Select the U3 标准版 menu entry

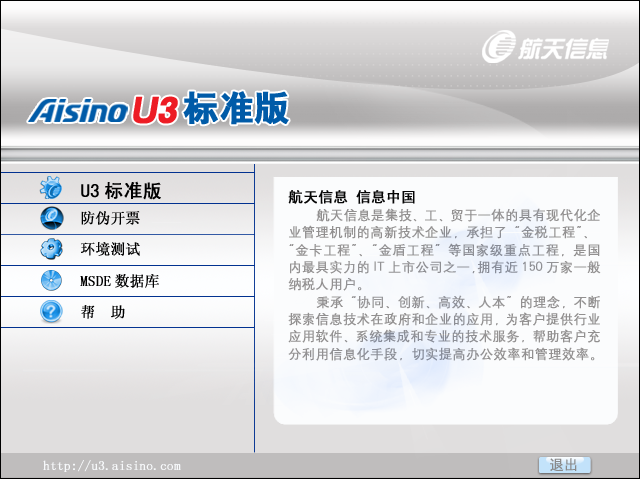tap(121, 189)
